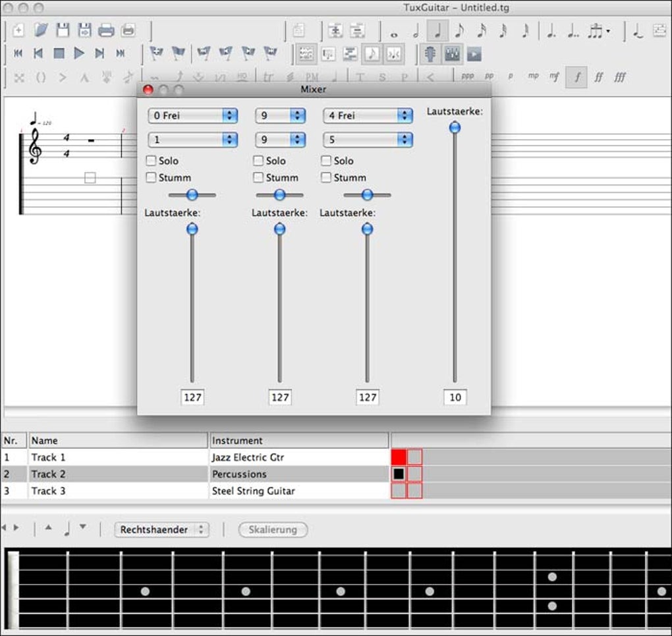The width and height of the screenshot is (672, 636).
Task: Click the master Lautstaerke slider knob
Action: (x=455, y=127)
